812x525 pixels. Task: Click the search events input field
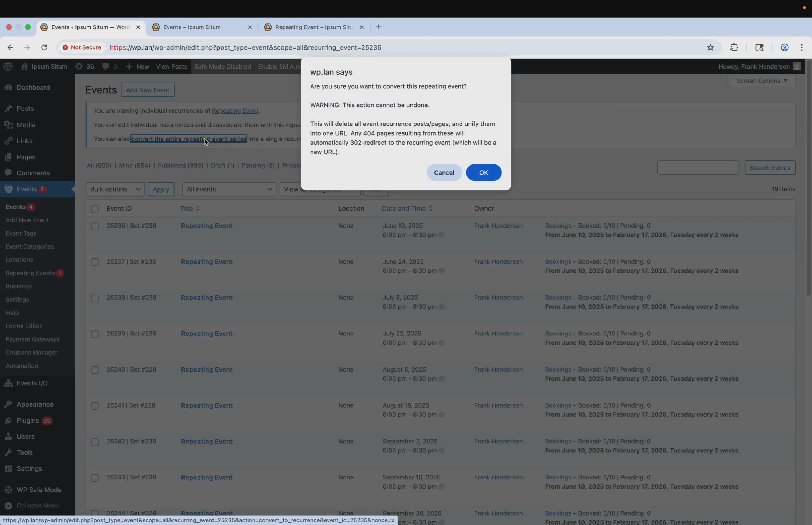pos(698,168)
